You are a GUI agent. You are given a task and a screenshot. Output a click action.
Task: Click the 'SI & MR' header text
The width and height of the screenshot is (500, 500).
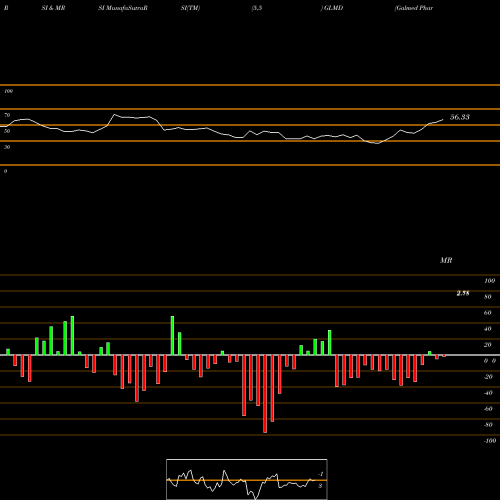tap(53, 8)
